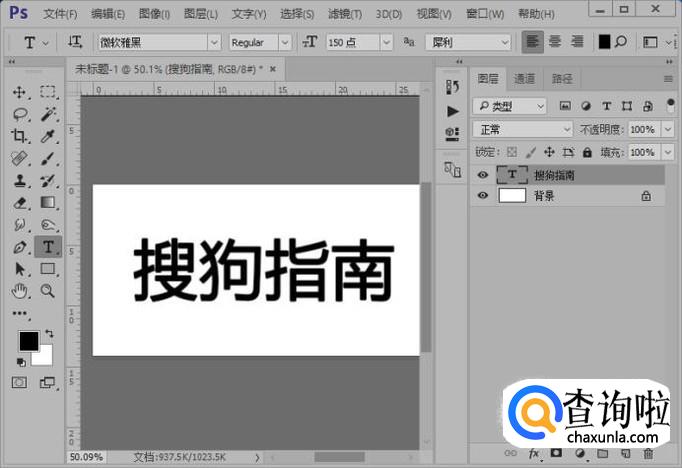The width and height of the screenshot is (682, 468).
Task: Choose the Eraser tool
Action: click(x=19, y=202)
